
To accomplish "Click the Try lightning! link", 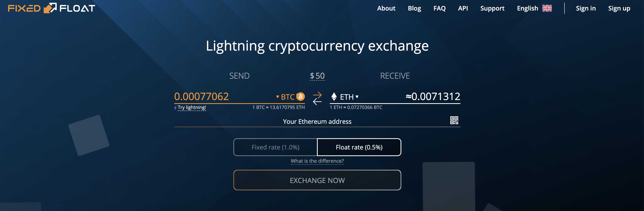I will (x=192, y=107).
